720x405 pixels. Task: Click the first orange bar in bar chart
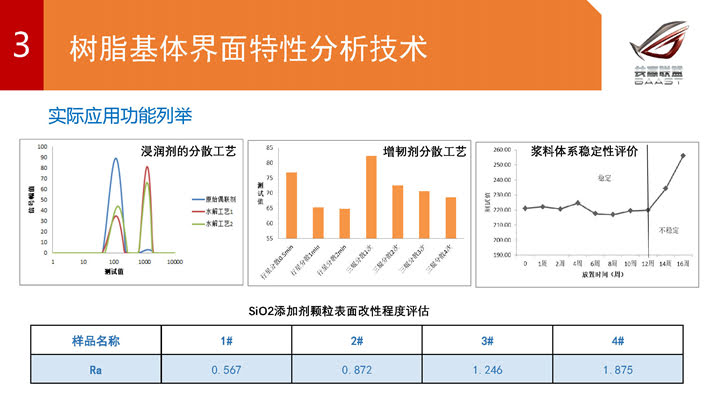pyautogui.click(x=291, y=206)
